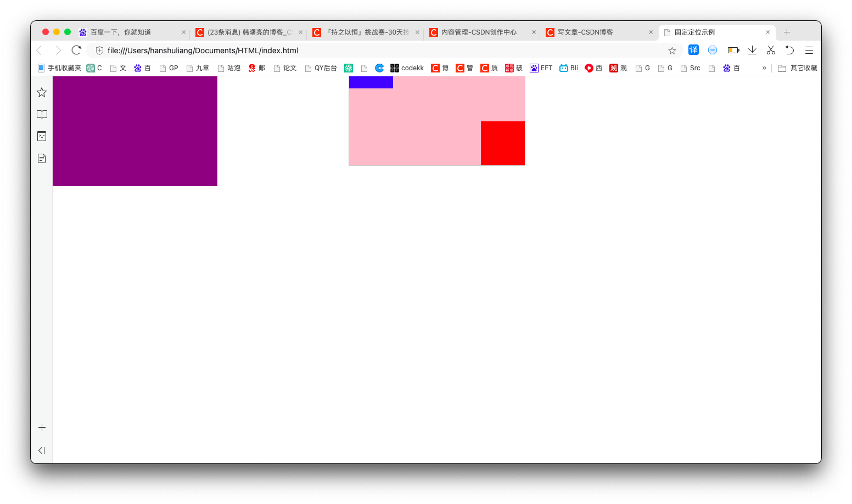The image size is (852, 504).
Task: Open the browser hamburger menu
Action: 809,50
